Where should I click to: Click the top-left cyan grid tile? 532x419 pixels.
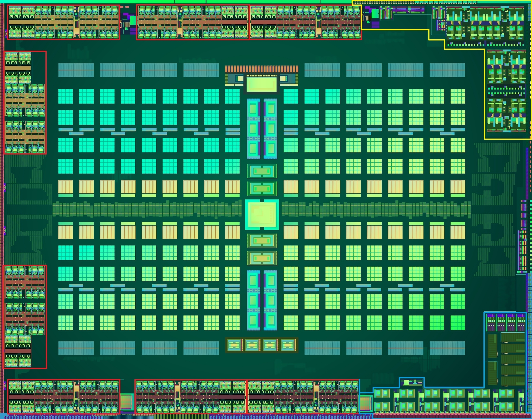coord(65,96)
